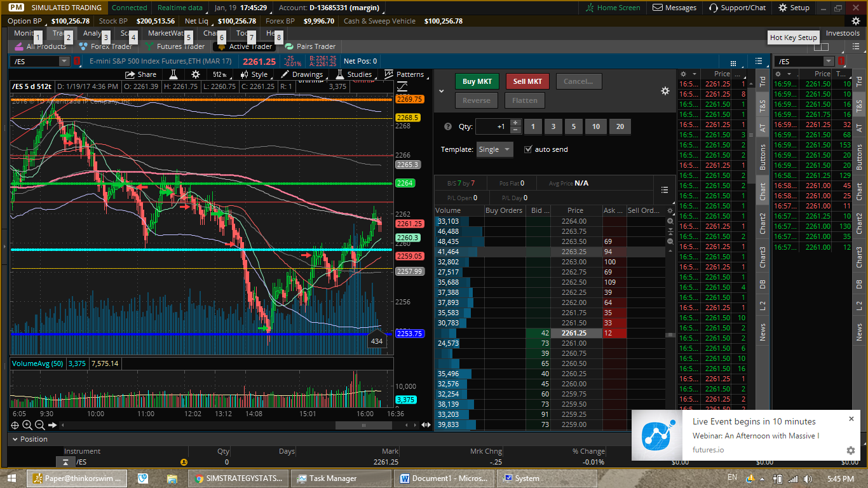This screenshot has height=488, width=868.
Task: Select quantity preset 20
Action: click(x=620, y=126)
